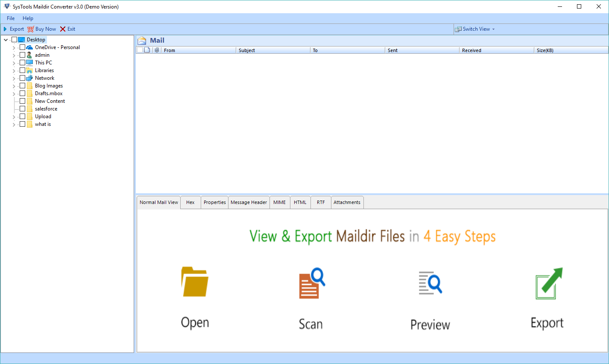
Task: Check the This PC checkbox
Action: click(x=22, y=63)
